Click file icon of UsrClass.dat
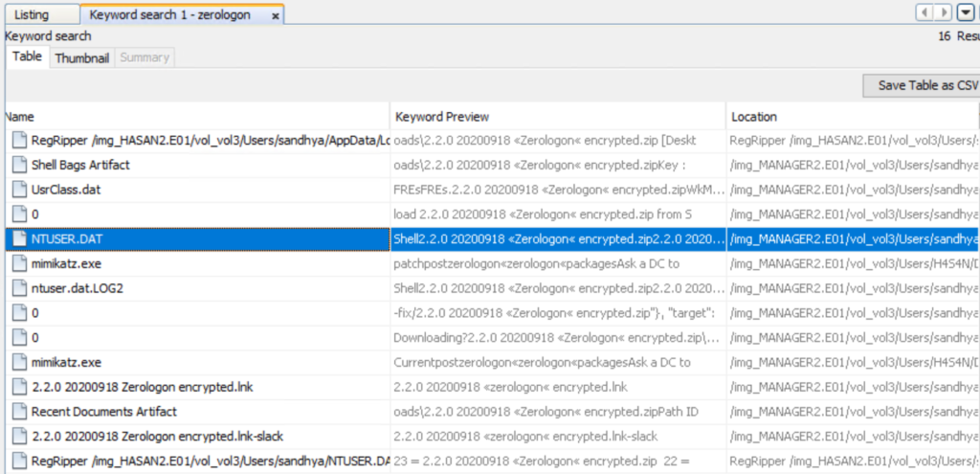The width and height of the screenshot is (980, 474). coord(20,191)
